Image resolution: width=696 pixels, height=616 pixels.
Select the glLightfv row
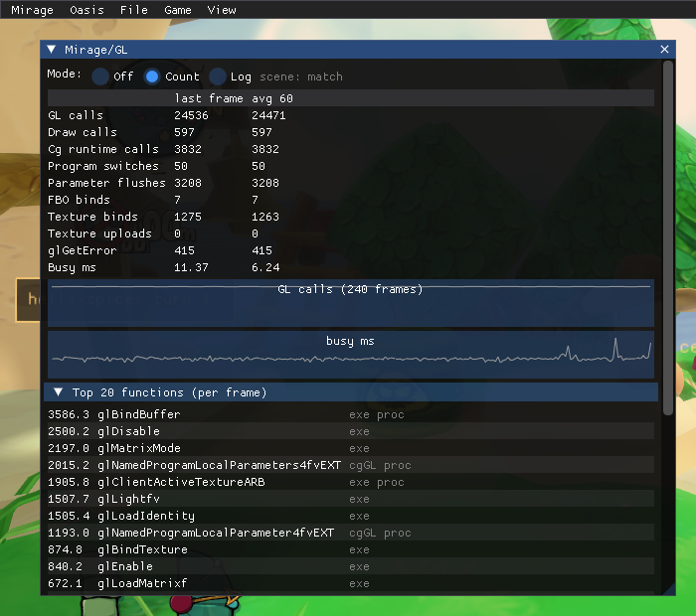[x=351, y=499]
